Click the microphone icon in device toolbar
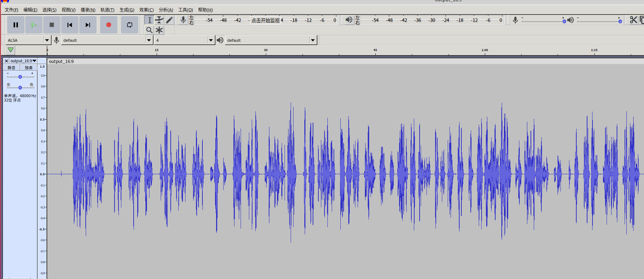Image resolution: width=644 pixels, height=279 pixels. point(56,40)
